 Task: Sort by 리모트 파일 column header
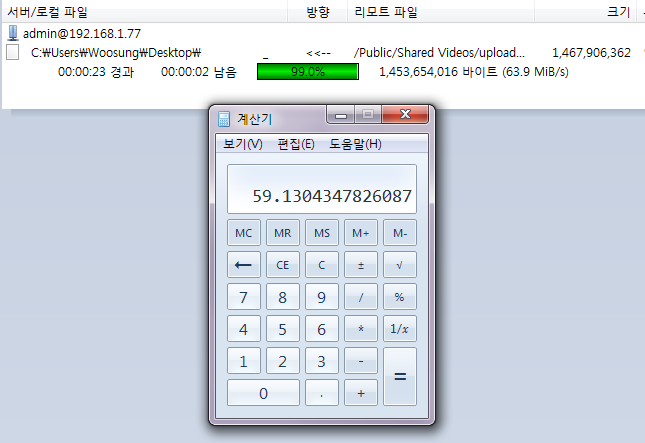(x=386, y=12)
